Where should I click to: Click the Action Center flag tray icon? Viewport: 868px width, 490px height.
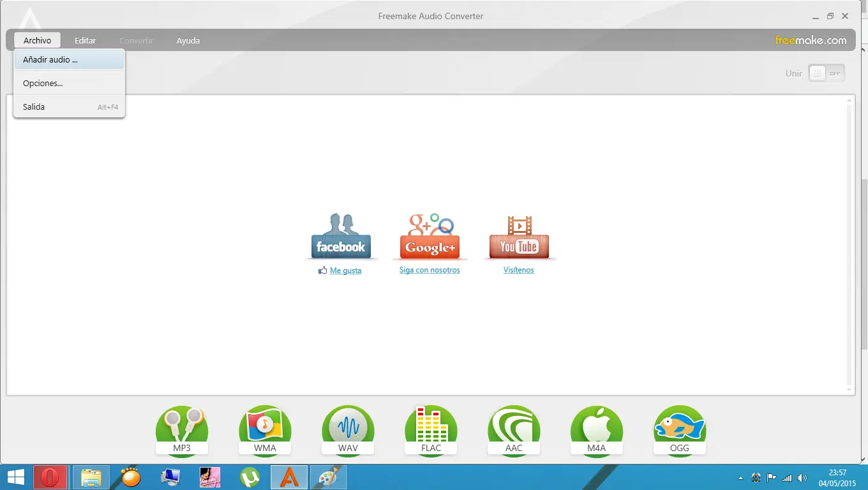772,477
